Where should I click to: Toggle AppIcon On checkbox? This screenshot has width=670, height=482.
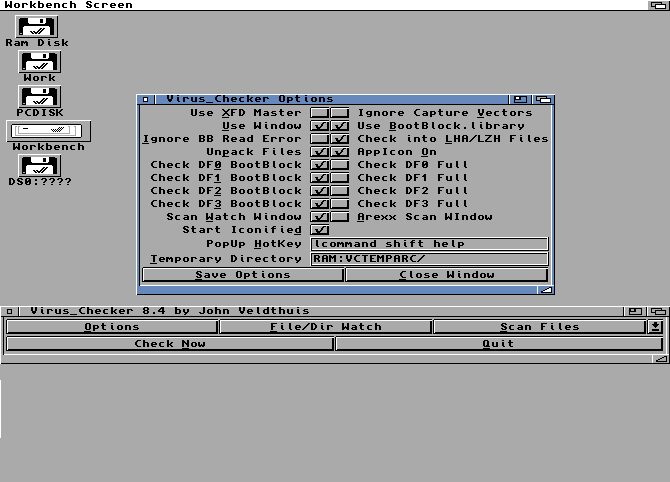coord(340,152)
